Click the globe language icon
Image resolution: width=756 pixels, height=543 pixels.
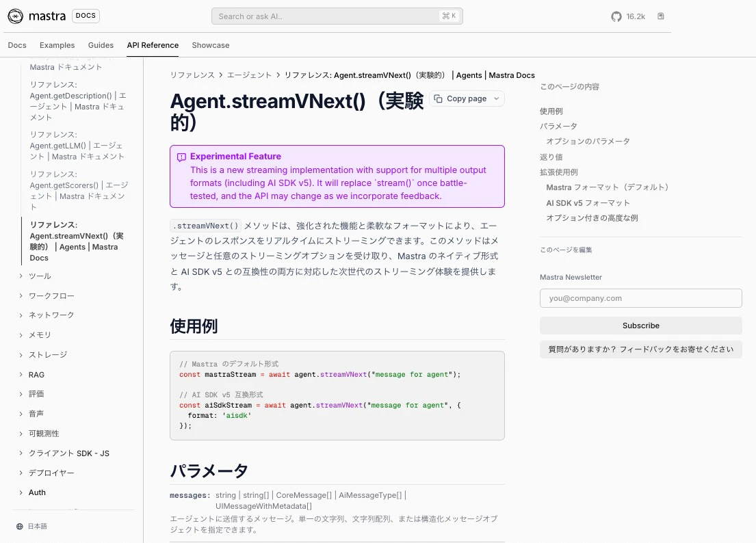20,526
